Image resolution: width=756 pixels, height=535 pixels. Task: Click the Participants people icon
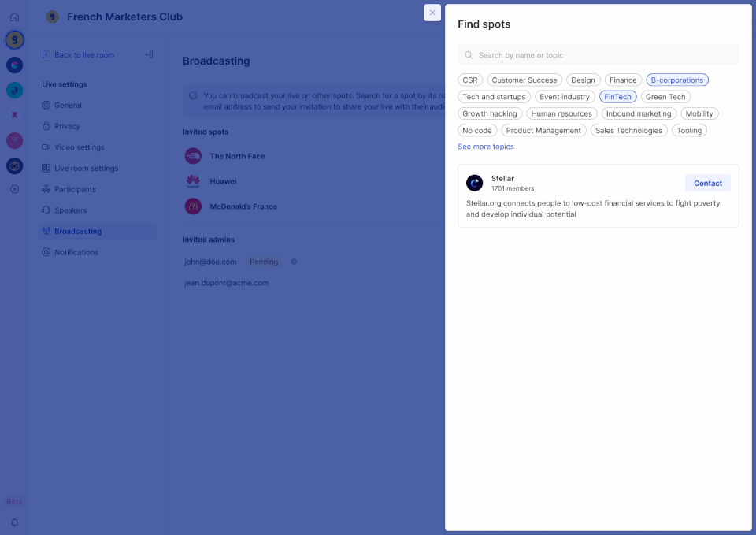46,189
